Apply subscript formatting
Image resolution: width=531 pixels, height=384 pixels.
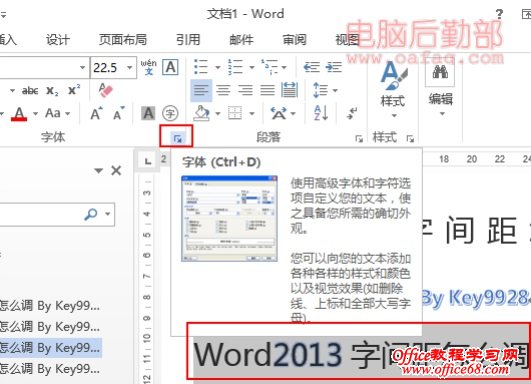(x=52, y=90)
